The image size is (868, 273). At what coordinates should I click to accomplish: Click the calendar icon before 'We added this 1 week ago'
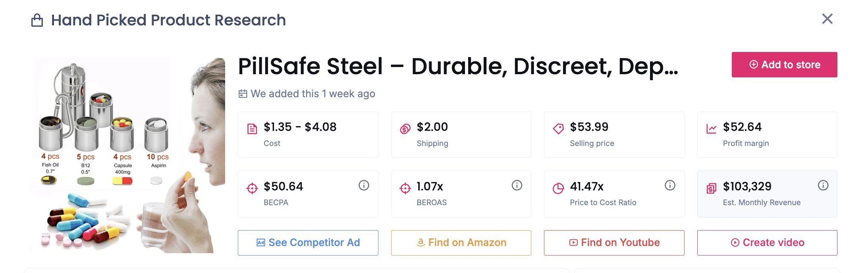point(243,94)
